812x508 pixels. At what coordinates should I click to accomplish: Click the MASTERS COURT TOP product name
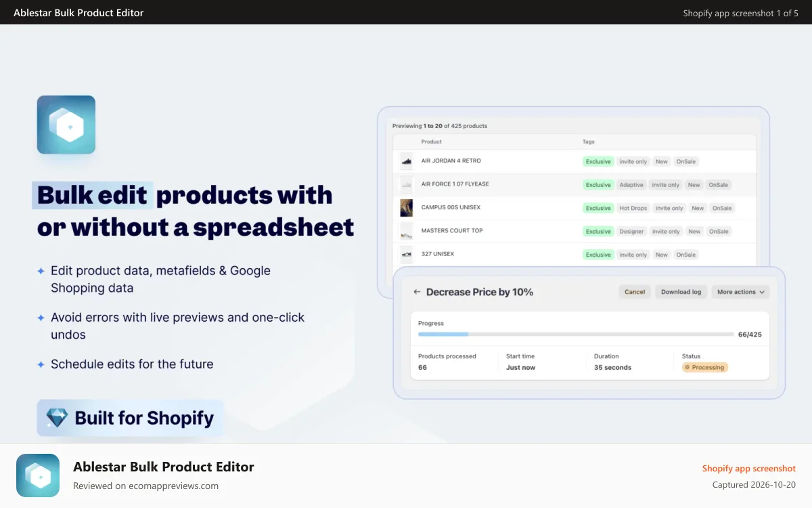pyautogui.click(x=452, y=230)
